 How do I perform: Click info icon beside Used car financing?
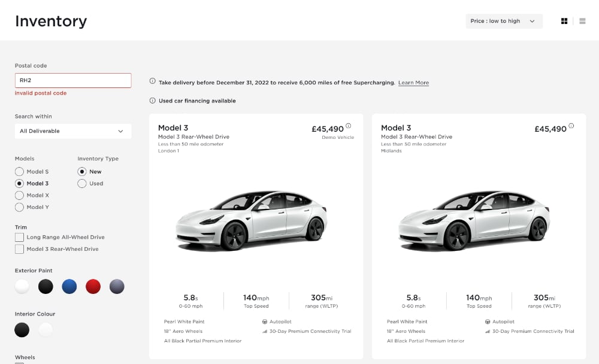(152, 101)
